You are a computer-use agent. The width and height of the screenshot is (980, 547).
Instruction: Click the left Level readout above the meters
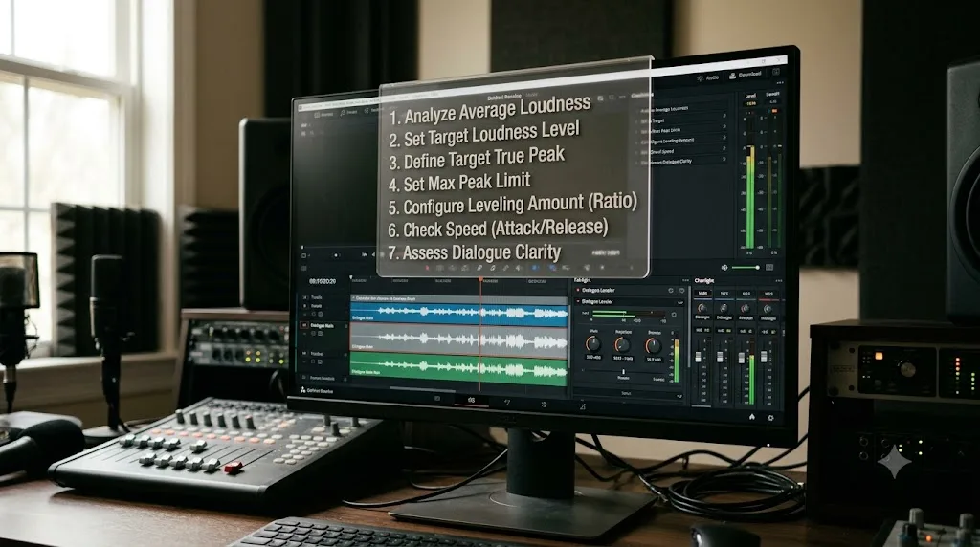click(x=750, y=103)
